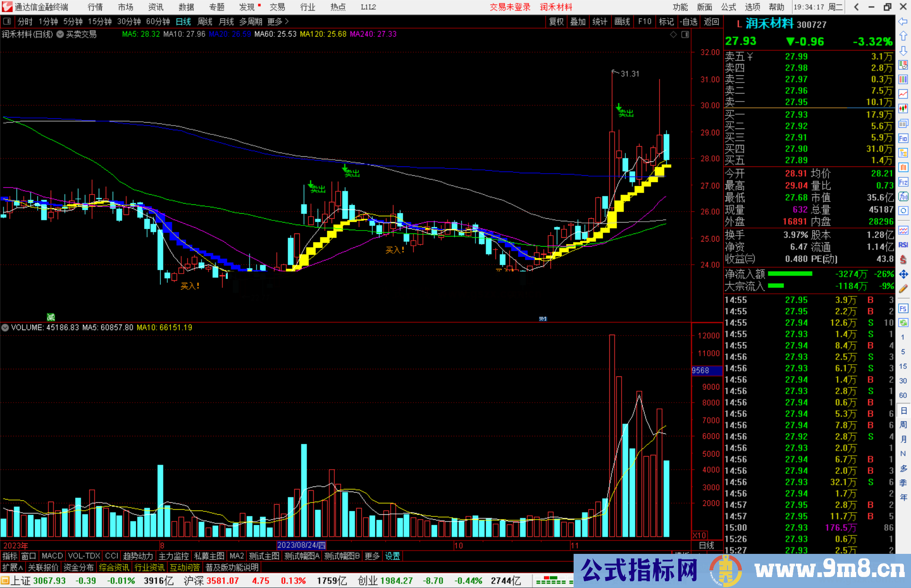Viewport: 911px width, 588px height.
Task: Click the 统计 button
Action: tap(600, 21)
